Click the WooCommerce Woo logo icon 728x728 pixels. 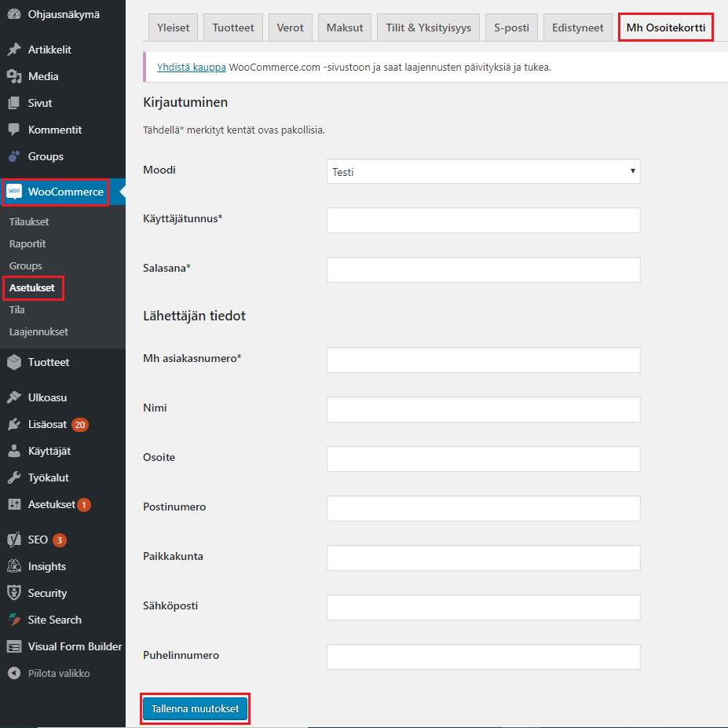14,192
